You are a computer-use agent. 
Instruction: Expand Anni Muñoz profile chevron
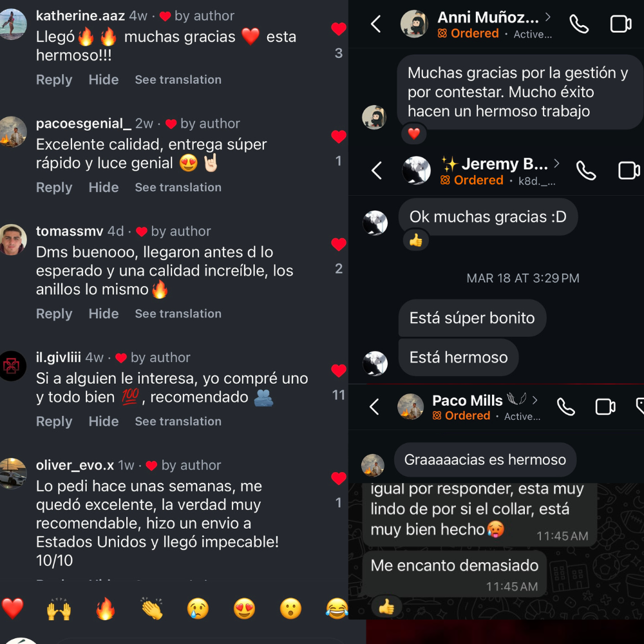pos(548,17)
